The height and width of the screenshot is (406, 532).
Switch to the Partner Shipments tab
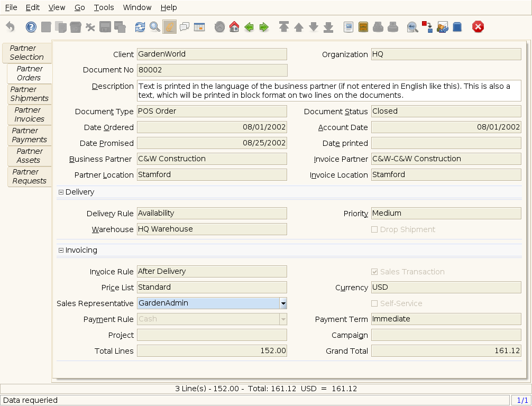tap(29, 94)
